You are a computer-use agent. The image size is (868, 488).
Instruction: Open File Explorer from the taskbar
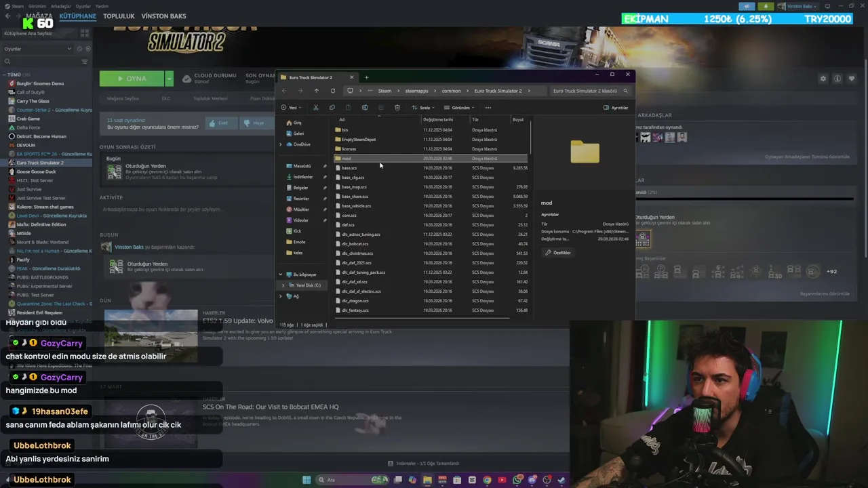coord(427,480)
